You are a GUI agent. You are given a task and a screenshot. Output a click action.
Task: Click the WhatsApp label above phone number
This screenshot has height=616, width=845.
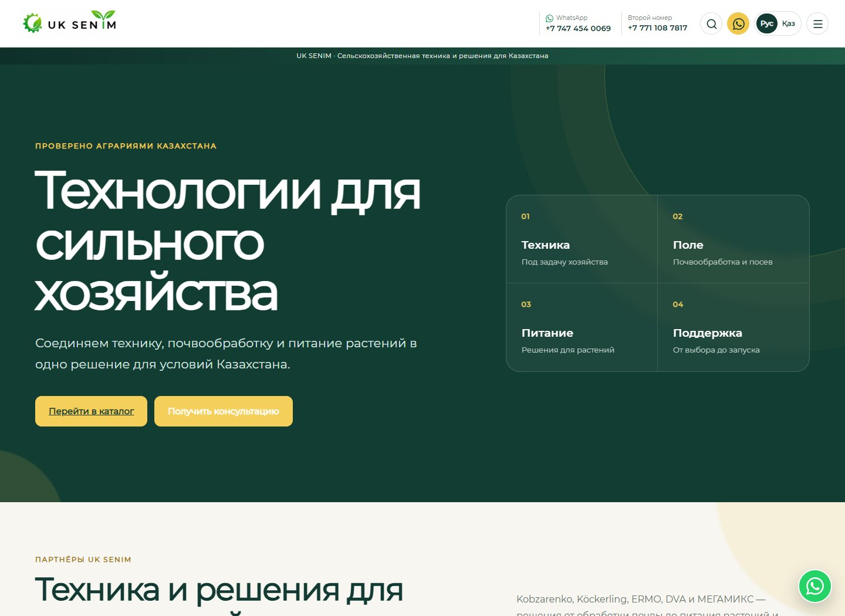click(x=572, y=18)
